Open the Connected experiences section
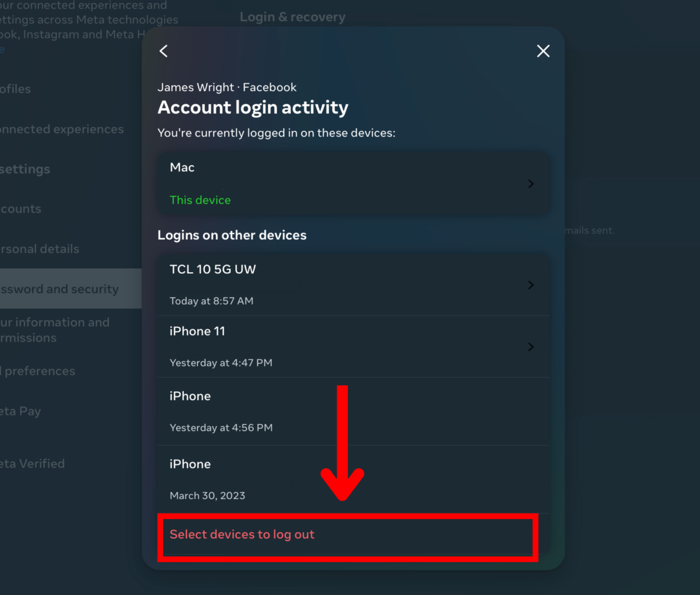 [62, 129]
